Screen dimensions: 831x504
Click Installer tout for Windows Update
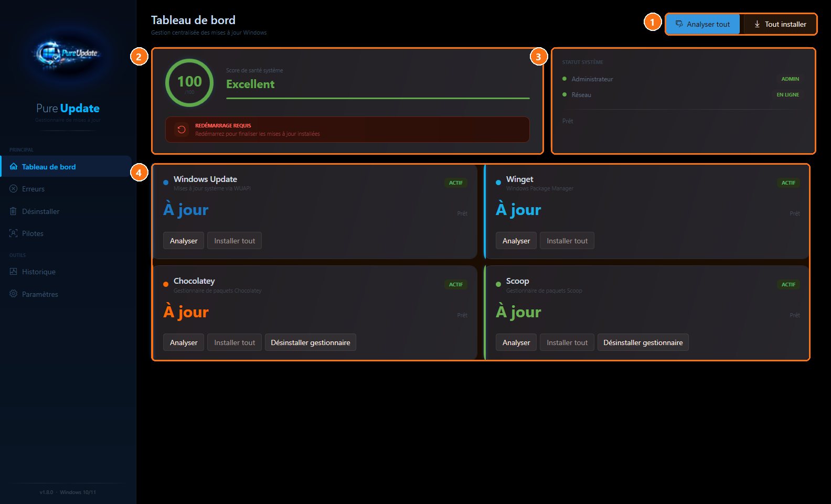[x=235, y=241]
